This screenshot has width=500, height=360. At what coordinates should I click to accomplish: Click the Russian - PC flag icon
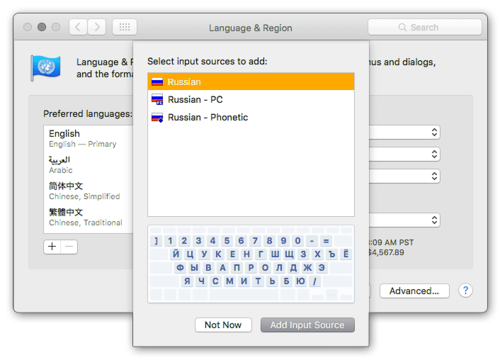click(157, 99)
